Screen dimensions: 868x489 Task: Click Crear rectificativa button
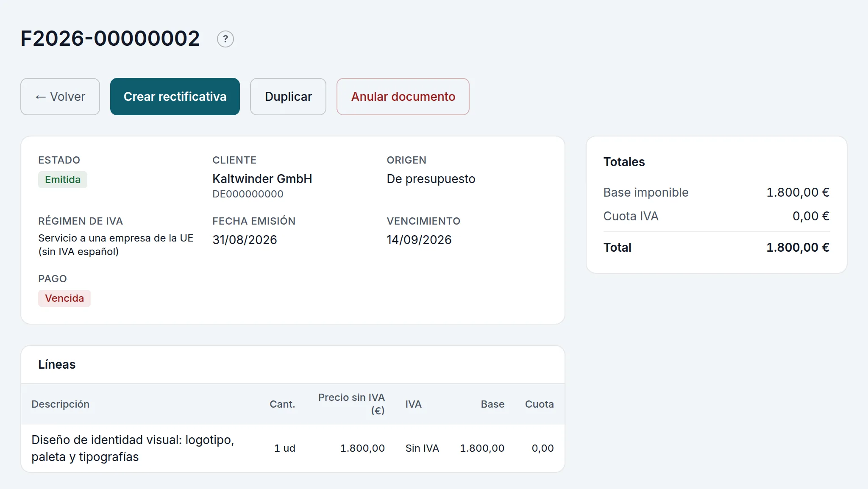pos(175,97)
